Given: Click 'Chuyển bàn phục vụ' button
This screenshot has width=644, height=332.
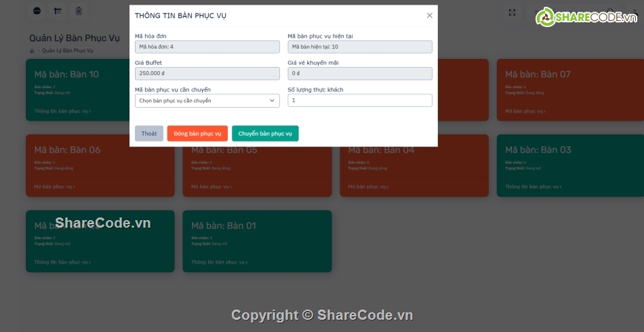Looking at the screenshot, I should point(265,133).
